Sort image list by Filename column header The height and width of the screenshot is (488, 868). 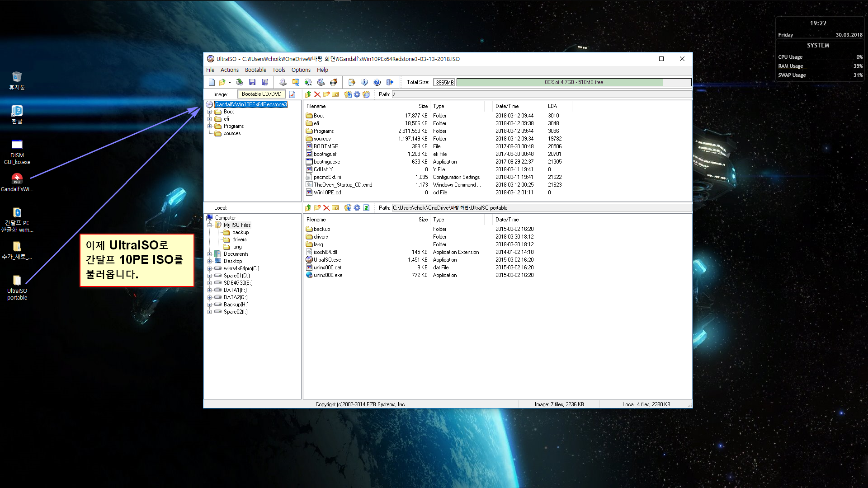point(349,106)
